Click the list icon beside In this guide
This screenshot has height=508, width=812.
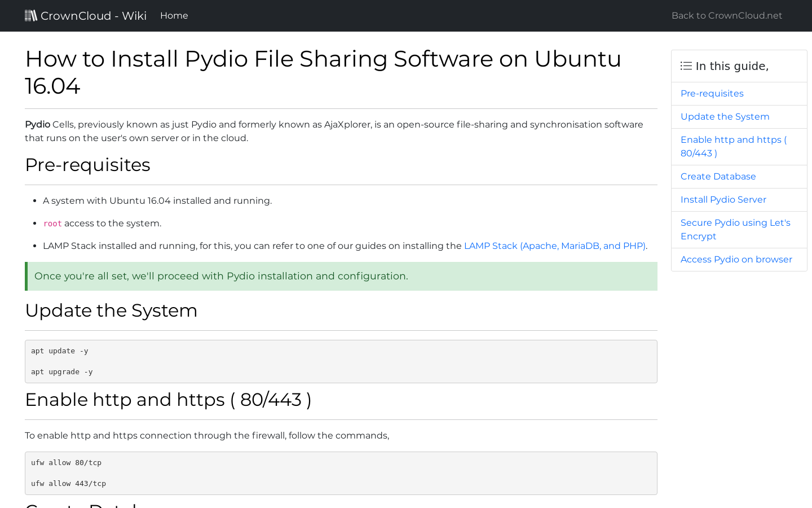click(686, 66)
